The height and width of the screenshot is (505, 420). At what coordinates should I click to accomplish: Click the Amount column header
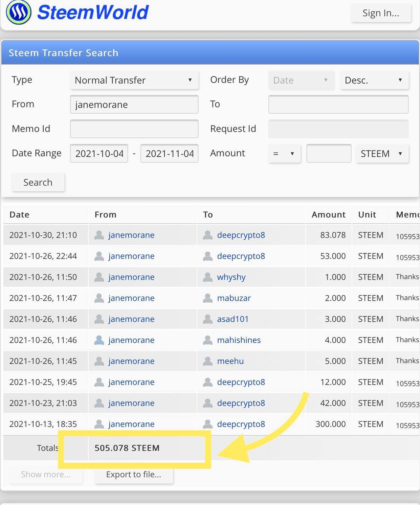329,214
